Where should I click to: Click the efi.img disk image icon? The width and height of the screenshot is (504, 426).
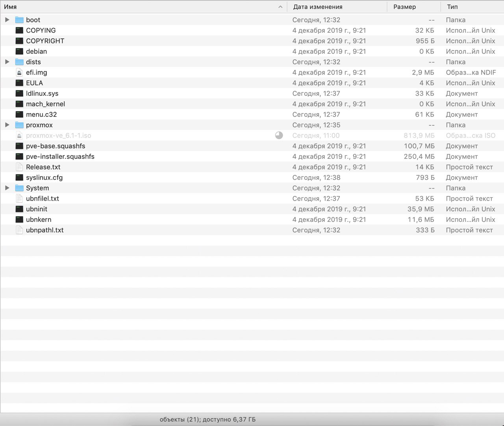point(19,73)
